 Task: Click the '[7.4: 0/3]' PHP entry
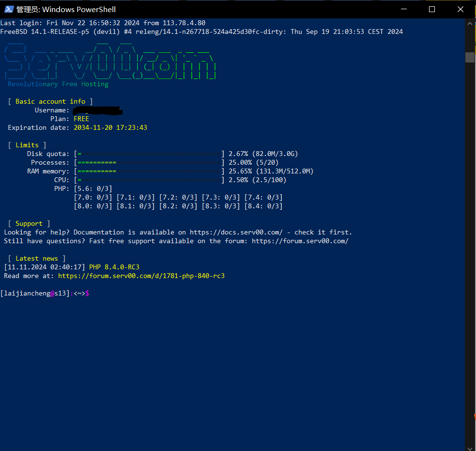click(263, 198)
